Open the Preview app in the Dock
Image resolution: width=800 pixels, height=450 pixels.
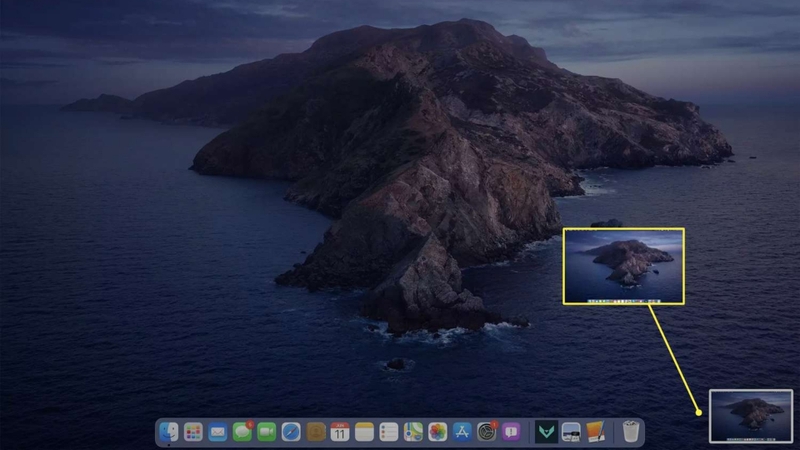pos(571,432)
